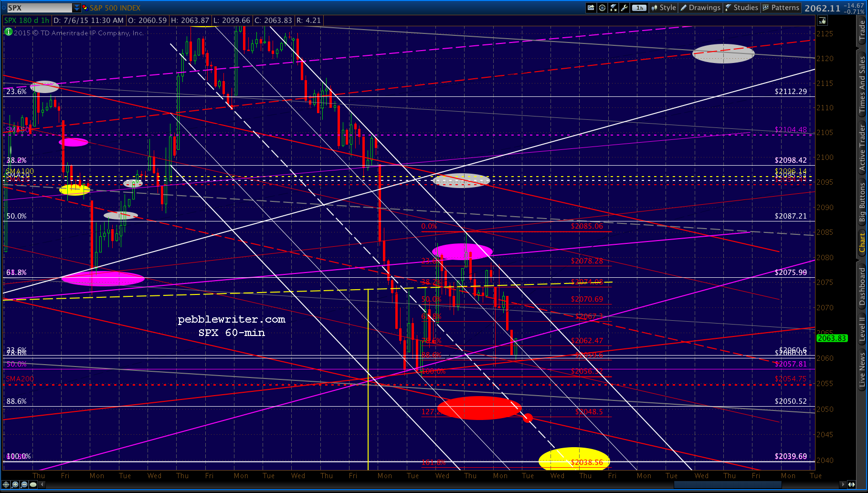Click the drawing-mode hand icon at chart corner
The height and width of the screenshot is (493, 868).
pyautogui.click(x=822, y=21)
